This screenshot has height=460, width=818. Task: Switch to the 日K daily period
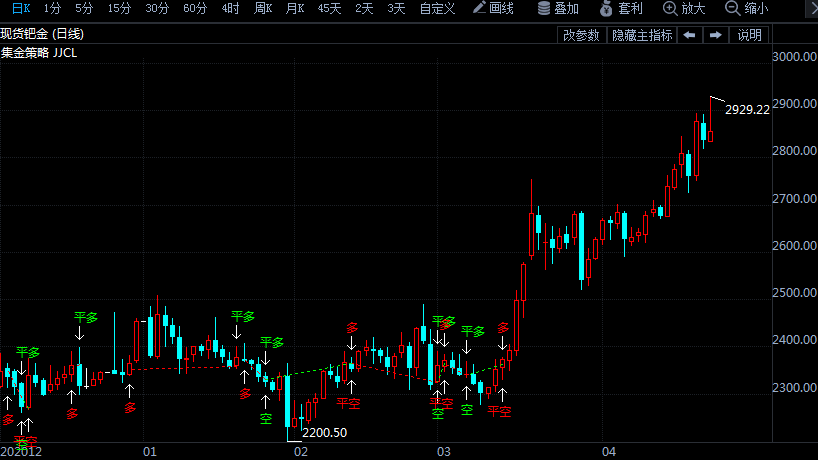(21, 8)
